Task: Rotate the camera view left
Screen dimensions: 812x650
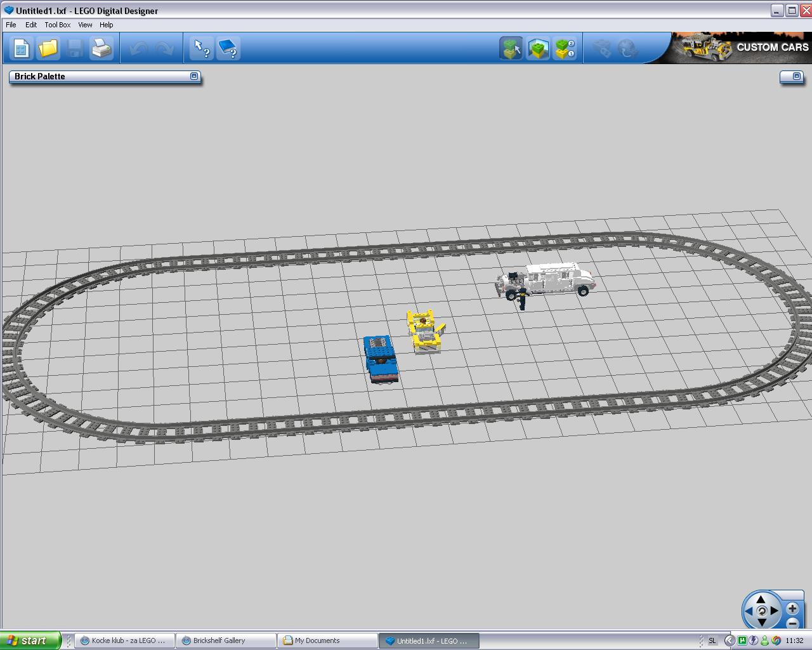Action: pos(749,611)
